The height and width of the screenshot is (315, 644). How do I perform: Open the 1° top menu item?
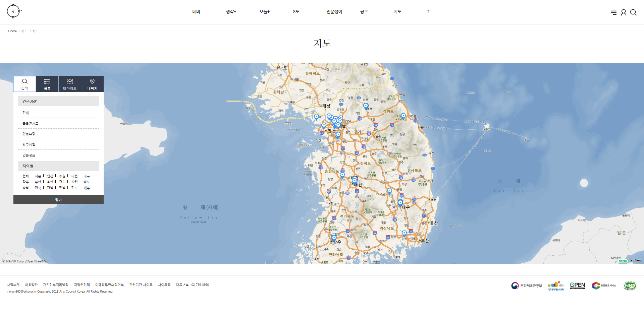point(429,12)
